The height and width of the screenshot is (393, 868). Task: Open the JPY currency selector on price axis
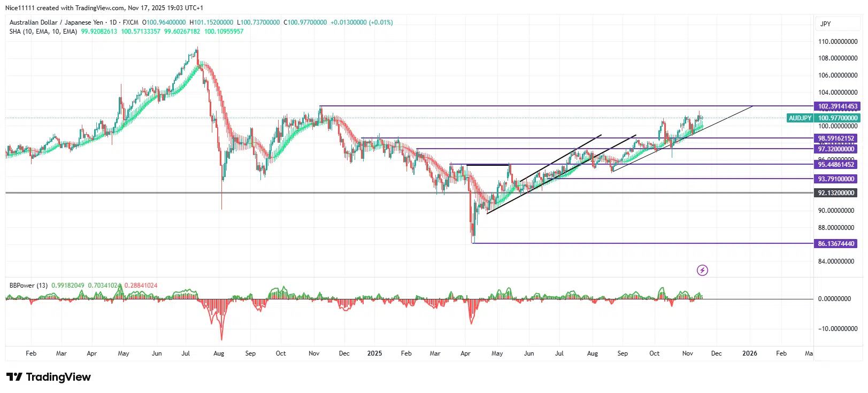click(825, 24)
